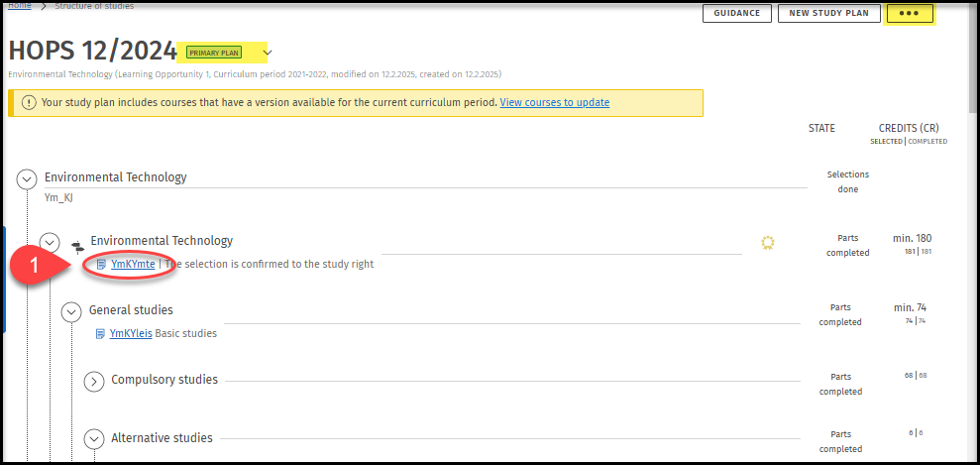Open the study plan selector chevron beside PRIMARY PLAN
The height and width of the screenshot is (465, 980).
[x=268, y=53]
